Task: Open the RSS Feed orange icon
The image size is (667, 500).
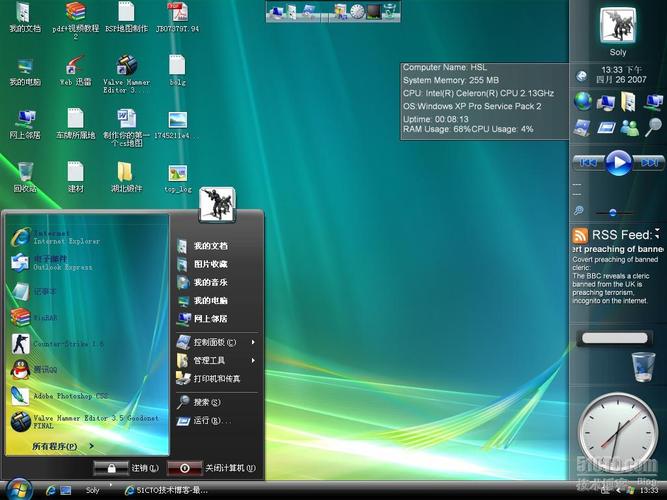Action: 580,234
